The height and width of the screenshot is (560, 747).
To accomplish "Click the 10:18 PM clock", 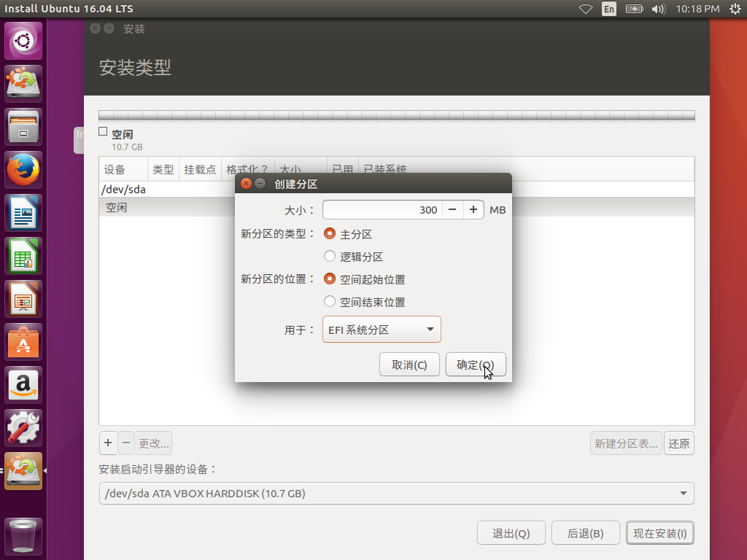I will point(697,9).
